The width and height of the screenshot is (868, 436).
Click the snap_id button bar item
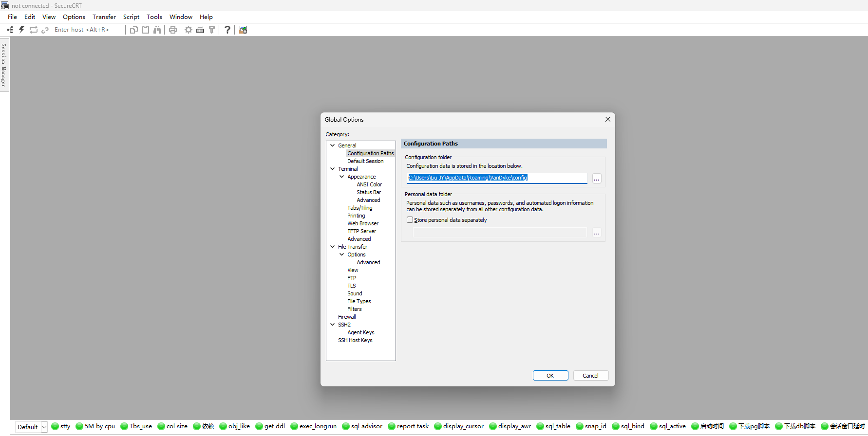click(591, 426)
